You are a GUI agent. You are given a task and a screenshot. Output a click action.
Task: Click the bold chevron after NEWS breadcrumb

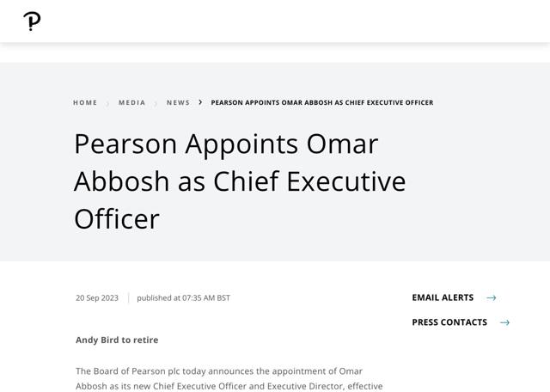pos(200,102)
